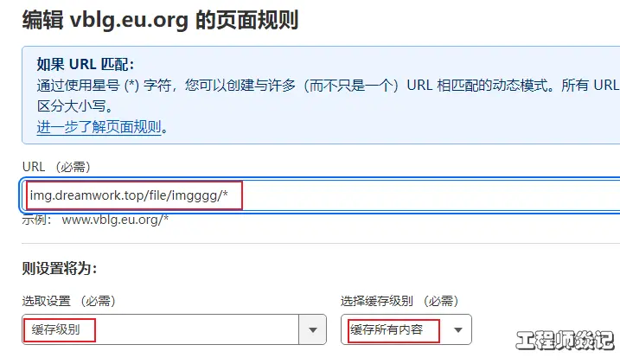This screenshot has height=364, width=620.
Task: Click the URL field containing img.dreamwork.top/file/imgggg/*
Action: coord(321,195)
